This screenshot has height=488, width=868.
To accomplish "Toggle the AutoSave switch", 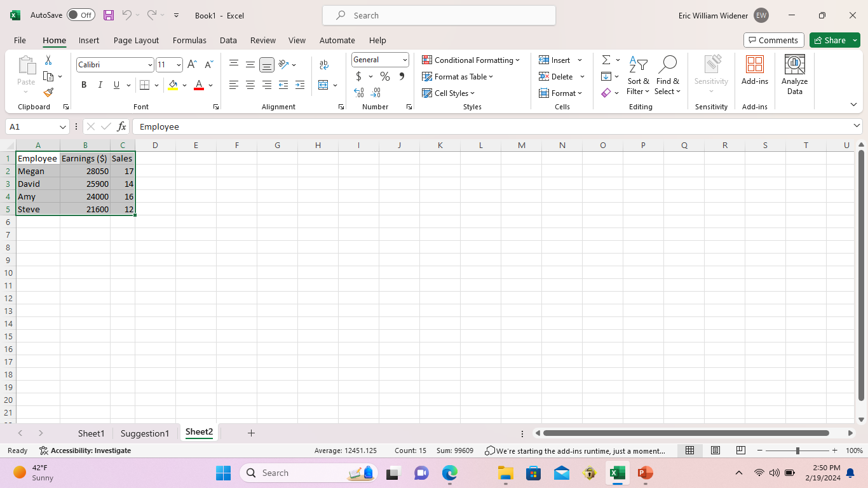I will [x=81, y=15].
